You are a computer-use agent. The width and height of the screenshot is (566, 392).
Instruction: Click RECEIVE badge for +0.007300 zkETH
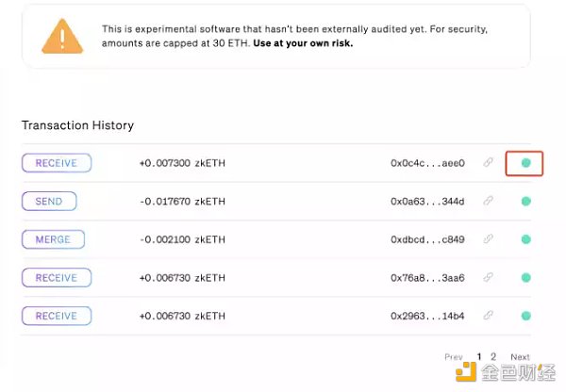57,163
